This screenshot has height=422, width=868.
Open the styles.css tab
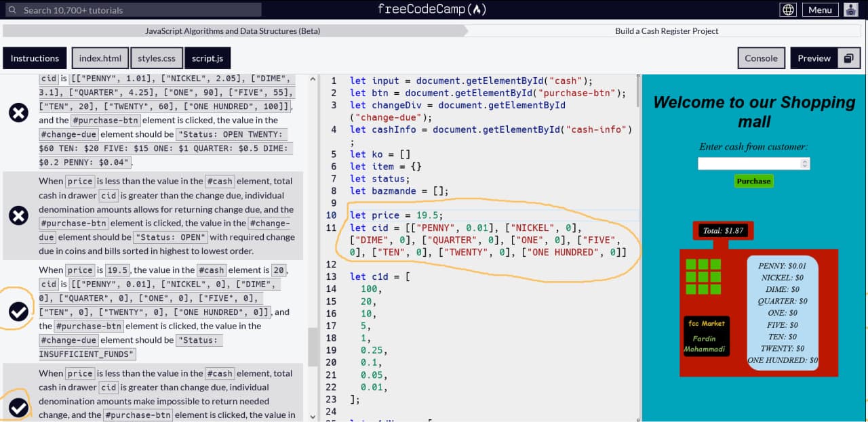156,58
